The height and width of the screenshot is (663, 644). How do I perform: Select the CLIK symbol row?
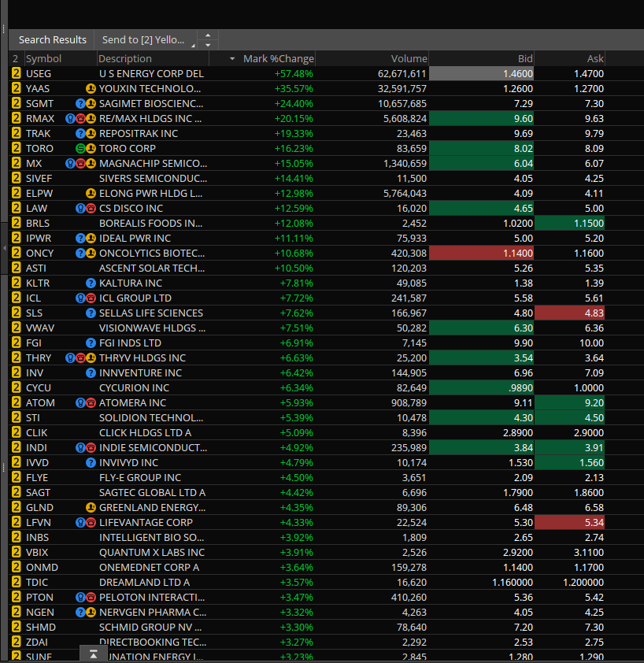[x=37, y=433]
